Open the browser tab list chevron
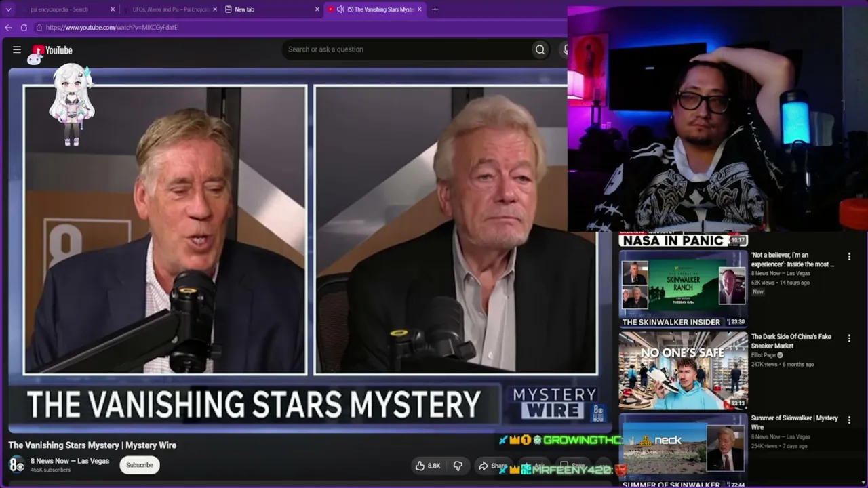Viewport: 868px width, 488px height. tap(9, 9)
